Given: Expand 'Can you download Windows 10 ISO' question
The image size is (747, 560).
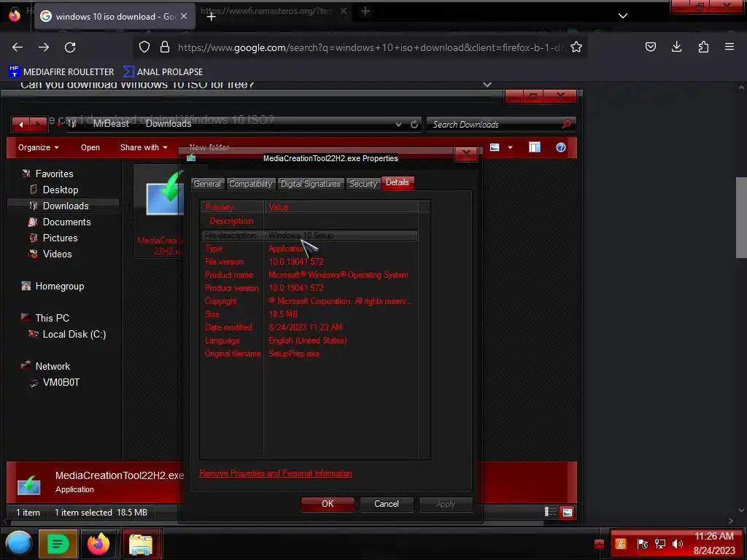Looking at the screenshot, I should 487,85.
